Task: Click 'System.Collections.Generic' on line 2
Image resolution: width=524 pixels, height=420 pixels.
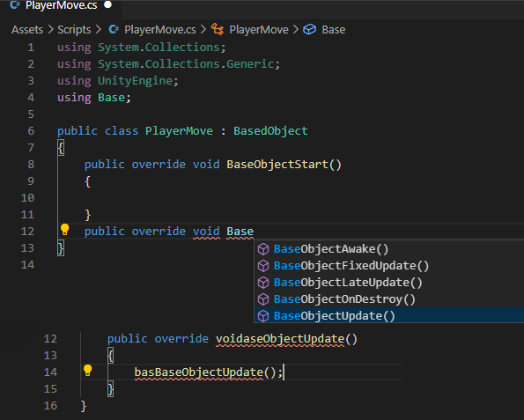Action: pos(186,63)
